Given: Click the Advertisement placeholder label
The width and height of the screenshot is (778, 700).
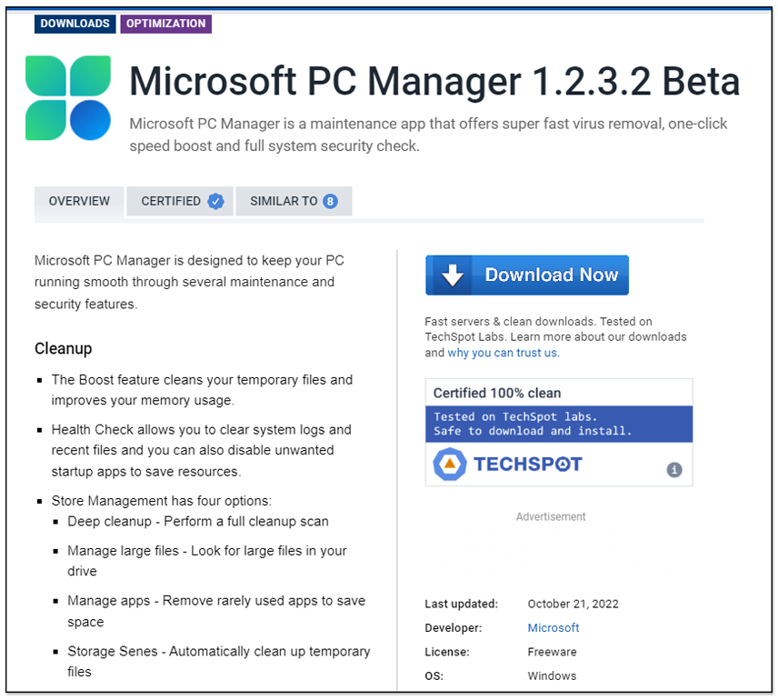Looking at the screenshot, I should point(551,516).
